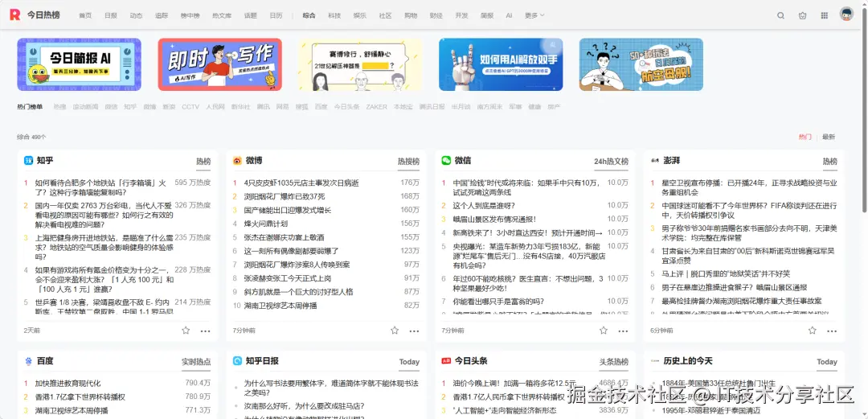The width and height of the screenshot is (868, 419).
Task: Open the Today link on 知乎日报 card
Action: click(409, 362)
